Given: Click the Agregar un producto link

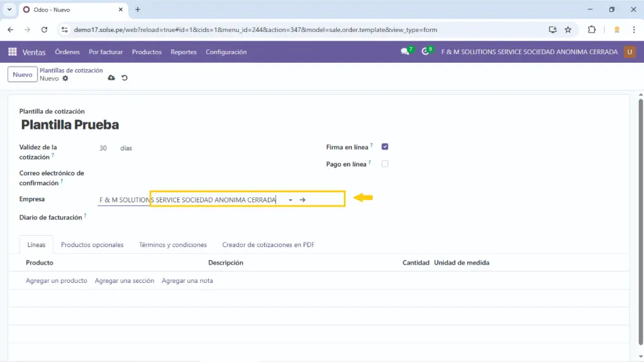Looking at the screenshot, I should 57,281.
